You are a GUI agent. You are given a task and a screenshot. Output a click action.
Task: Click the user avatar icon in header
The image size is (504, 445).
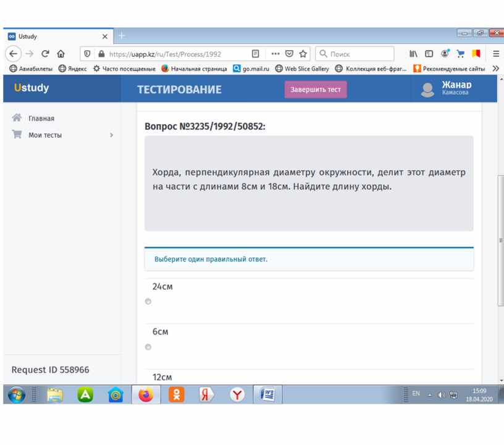[427, 90]
